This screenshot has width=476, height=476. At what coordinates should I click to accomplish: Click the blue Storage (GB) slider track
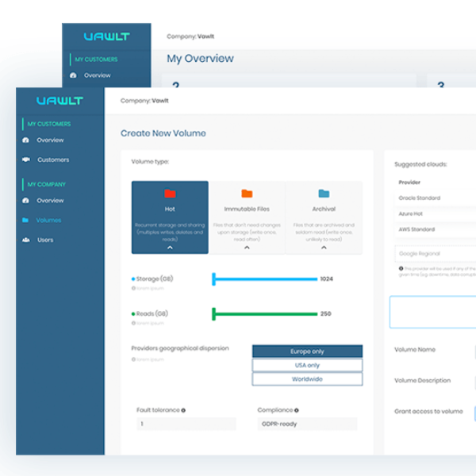pyautogui.click(x=266, y=279)
